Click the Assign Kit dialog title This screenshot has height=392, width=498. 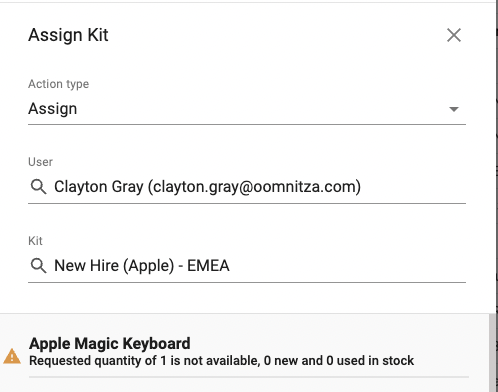[x=68, y=35]
